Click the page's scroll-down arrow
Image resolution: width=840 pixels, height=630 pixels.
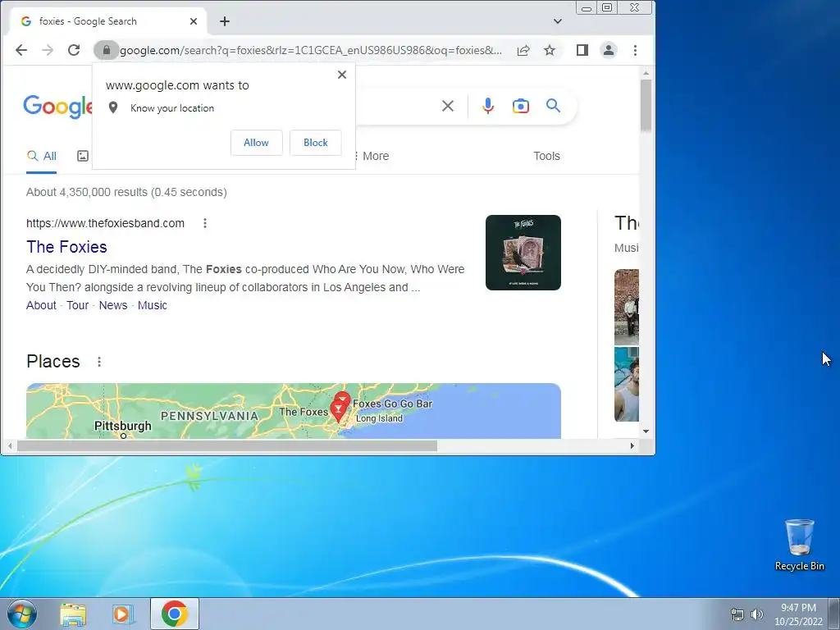[x=646, y=431]
